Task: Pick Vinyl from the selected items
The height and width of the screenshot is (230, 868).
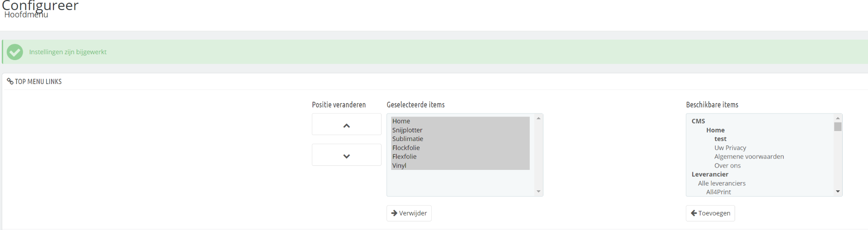Action: [x=399, y=165]
